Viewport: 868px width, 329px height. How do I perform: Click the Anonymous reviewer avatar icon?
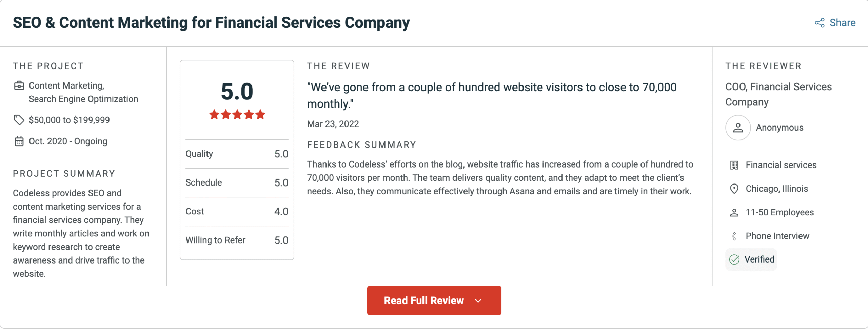pyautogui.click(x=738, y=128)
